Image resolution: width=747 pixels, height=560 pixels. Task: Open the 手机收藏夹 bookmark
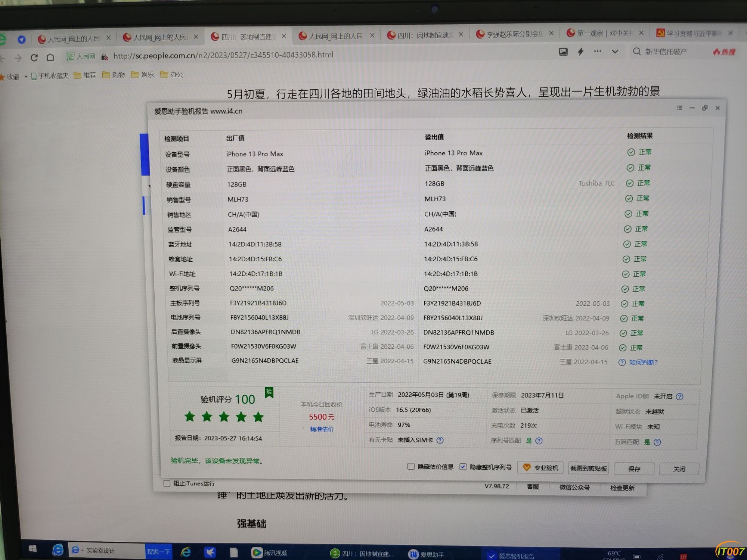point(50,76)
